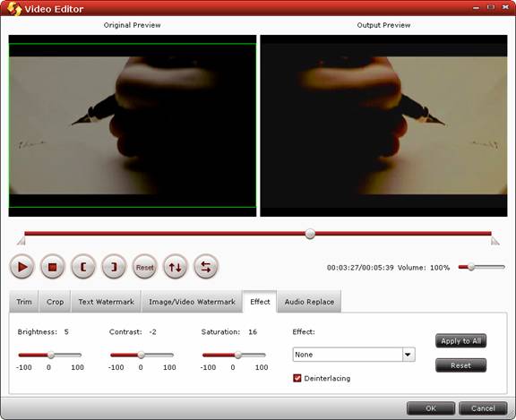516x420 pixels.
Task: Open the Image/Video Watermark tab
Action: (x=193, y=302)
